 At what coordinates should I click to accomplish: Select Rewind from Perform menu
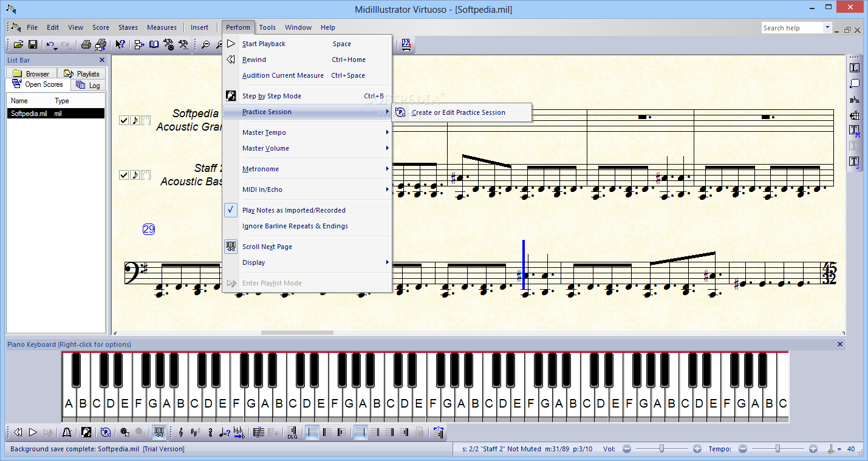point(307,60)
